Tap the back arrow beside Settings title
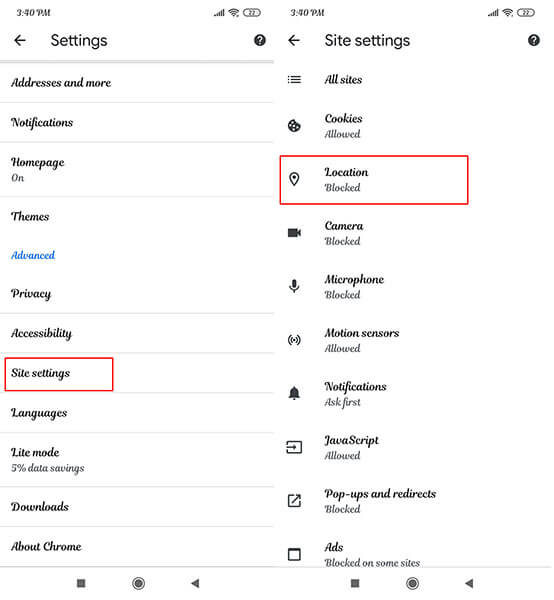 tap(20, 40)
